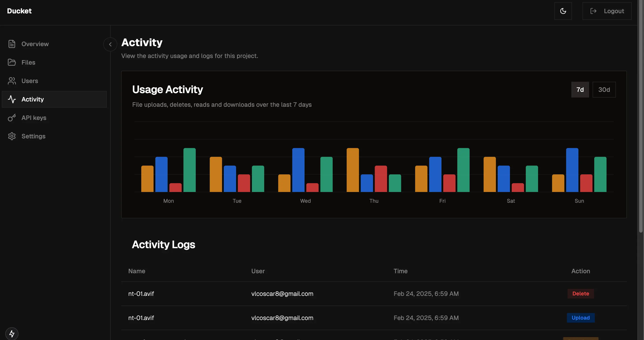Toggle dark mode with moon button
This screenshot has width=644, height=340.
[563, 11]
